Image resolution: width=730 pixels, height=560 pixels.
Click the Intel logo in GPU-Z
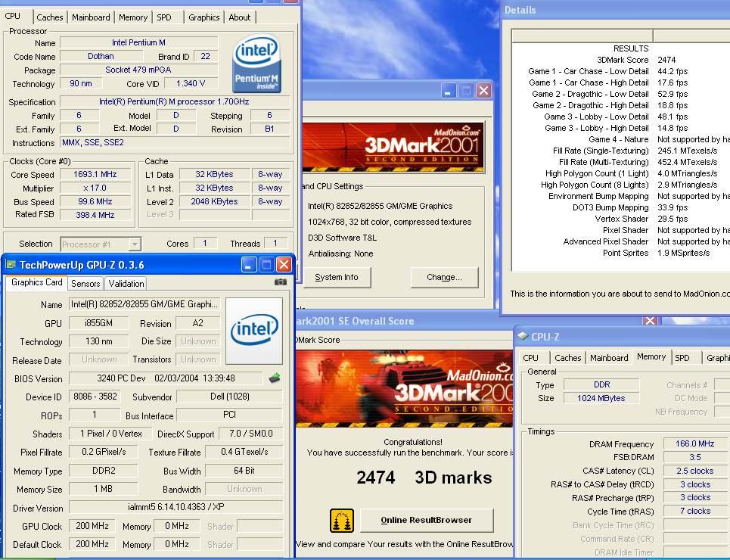point(254,331)
